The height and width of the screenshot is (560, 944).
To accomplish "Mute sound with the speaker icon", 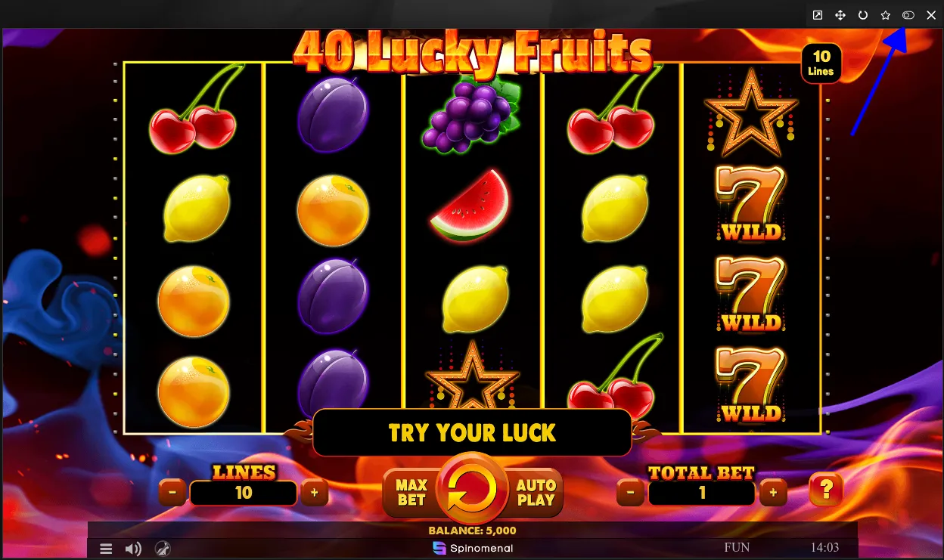I will [133, 549].
